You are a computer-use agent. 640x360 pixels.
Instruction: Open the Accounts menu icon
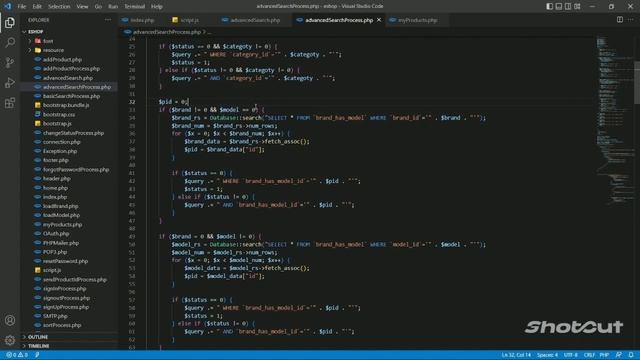[x=10, y=320]
